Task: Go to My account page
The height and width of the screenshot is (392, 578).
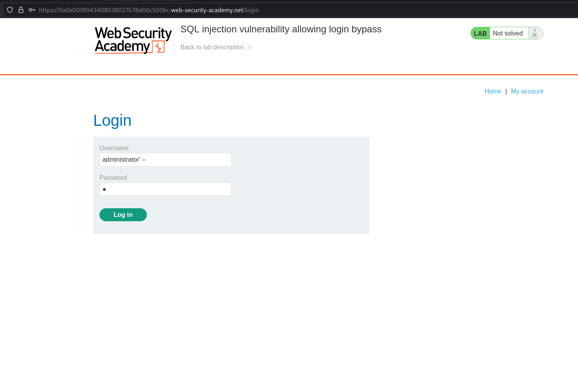Action: (x=527, y=91)
